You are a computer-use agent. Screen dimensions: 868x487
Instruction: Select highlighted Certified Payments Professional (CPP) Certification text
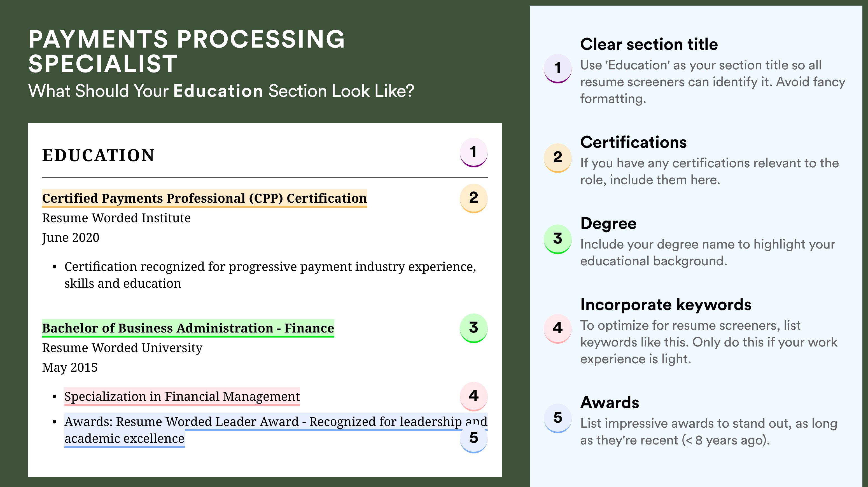coord(204,198)
